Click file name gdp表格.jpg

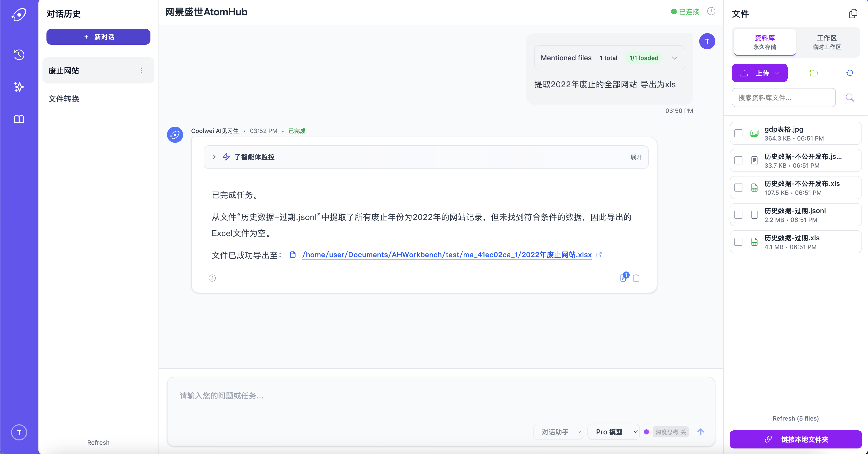click(x=784, y=129)
